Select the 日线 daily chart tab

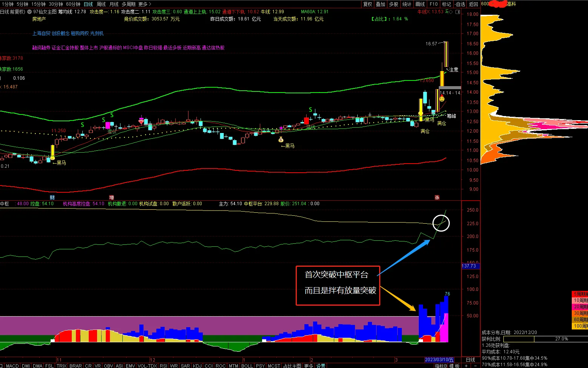point(88,4)
